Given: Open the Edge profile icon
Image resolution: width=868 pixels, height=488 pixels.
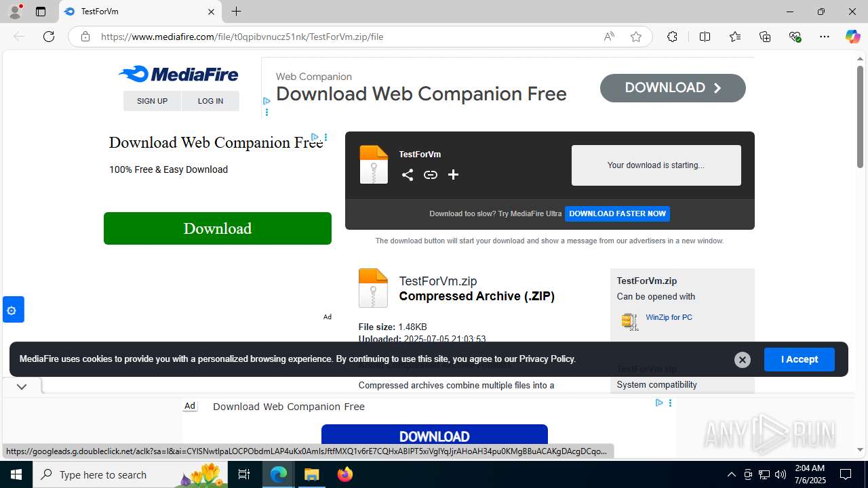Looking at the screenshot, I should (x=15, y=12).
